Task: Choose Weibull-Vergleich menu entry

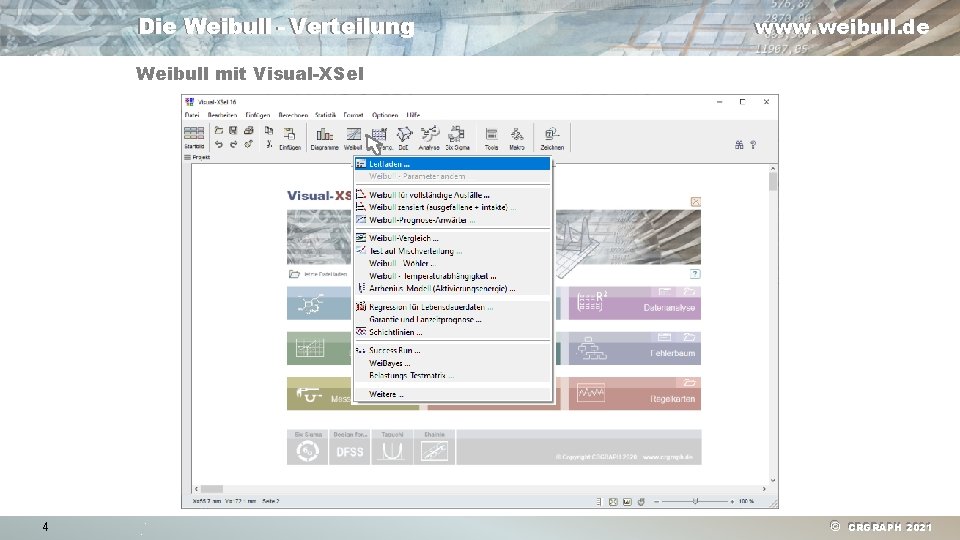Action: point(452,238)
